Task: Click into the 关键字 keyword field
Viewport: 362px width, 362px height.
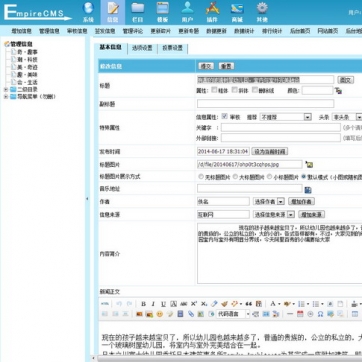Action: point(281,128)
